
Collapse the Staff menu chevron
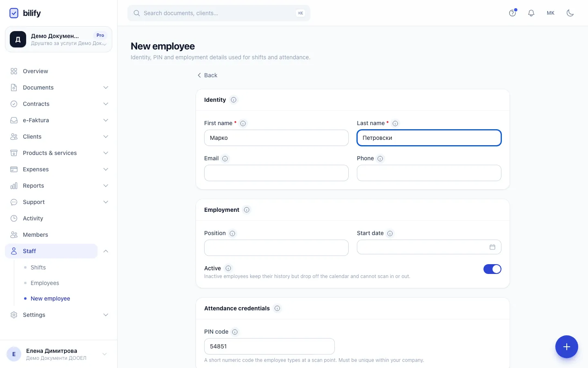[x=106, y=251]
